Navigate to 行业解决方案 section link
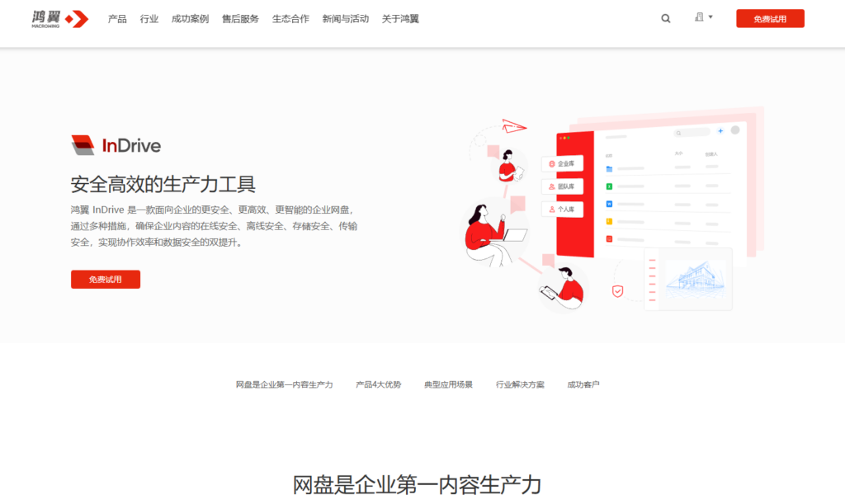 [x=520, y=384]
